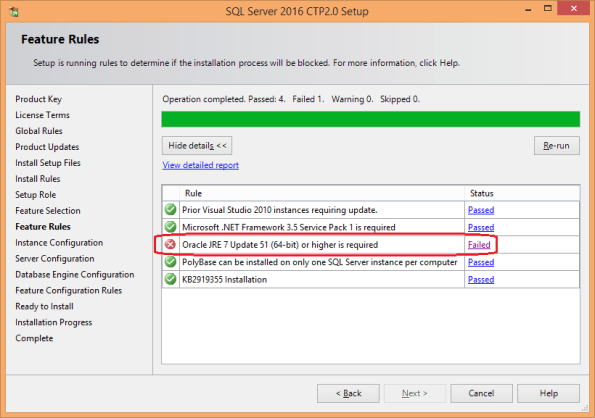Click the Status column header
This screenshot has height=418, width=595.
(522, 193)
